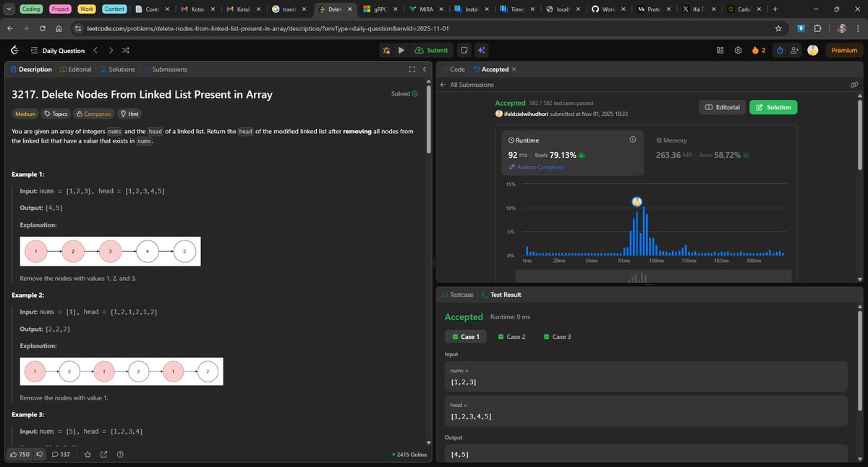The image size is (868, 467).
Task: Show the Medium difficulty tag
Action: [25, 114]
